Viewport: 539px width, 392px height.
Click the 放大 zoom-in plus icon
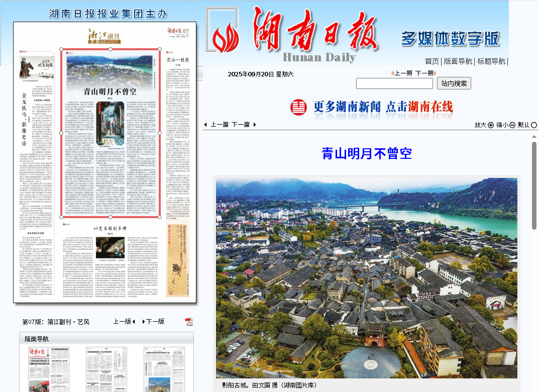[x=491, y=125]
